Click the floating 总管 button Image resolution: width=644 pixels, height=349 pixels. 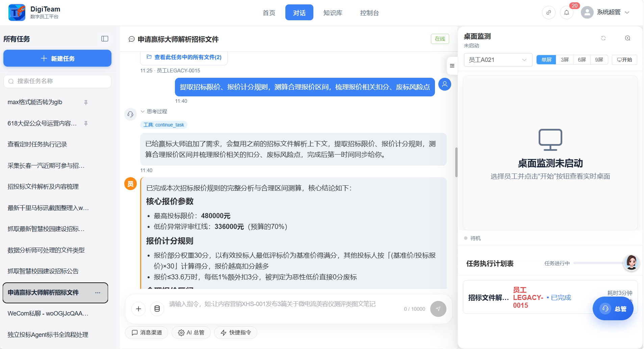click(x=613, y=308)
